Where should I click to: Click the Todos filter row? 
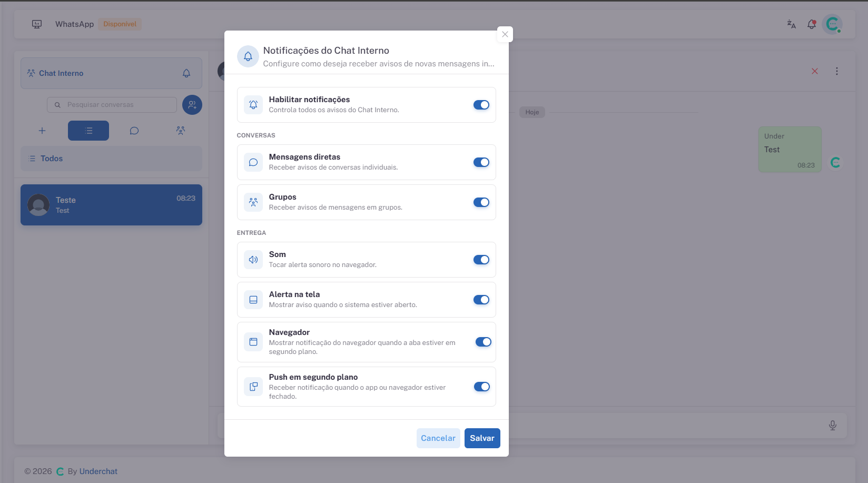111,159
